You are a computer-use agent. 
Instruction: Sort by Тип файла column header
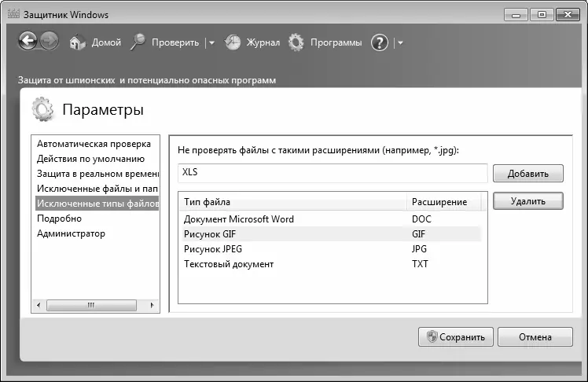(294, 202)
